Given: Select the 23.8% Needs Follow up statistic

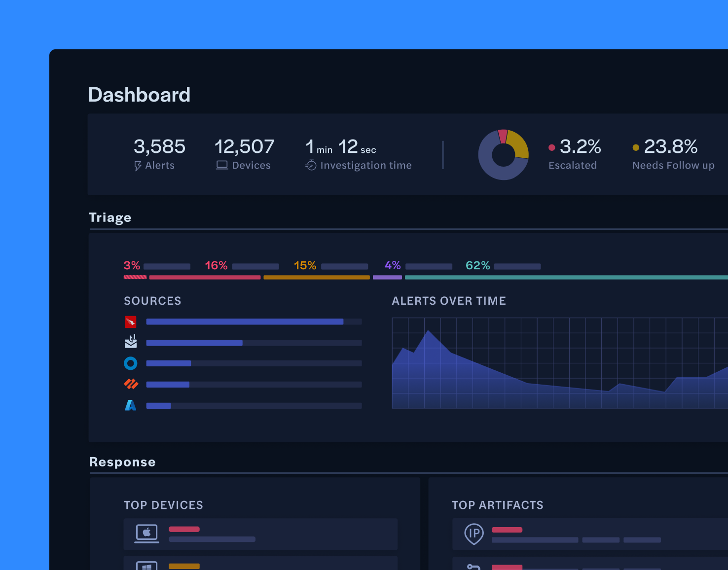Looking at the screenshot, I should 670,146.
